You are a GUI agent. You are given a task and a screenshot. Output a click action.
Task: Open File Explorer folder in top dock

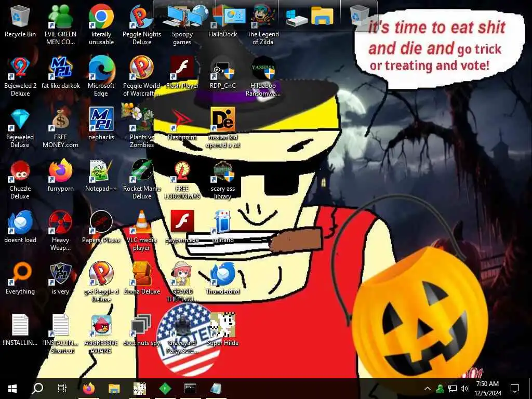pos(322,16)
